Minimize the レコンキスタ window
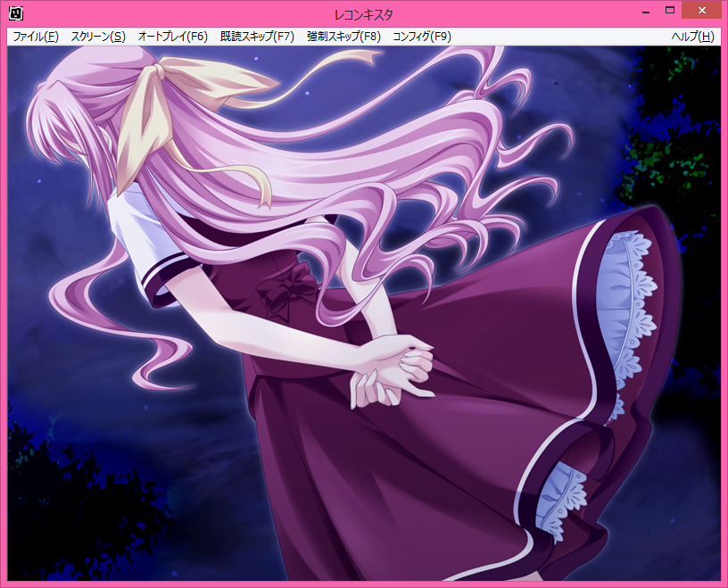Image resolution: width=728 pixels, height=588 pixels. 646,11
